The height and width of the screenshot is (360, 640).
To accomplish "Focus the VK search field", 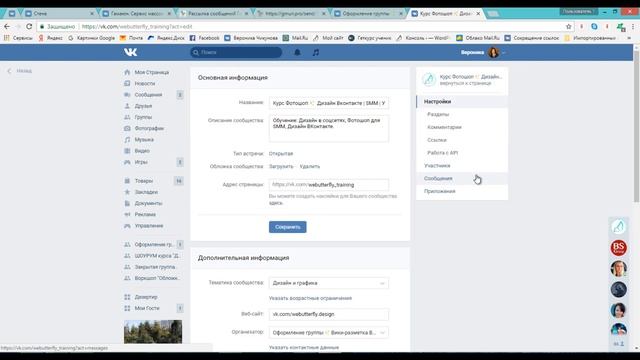I will point(236,52).
